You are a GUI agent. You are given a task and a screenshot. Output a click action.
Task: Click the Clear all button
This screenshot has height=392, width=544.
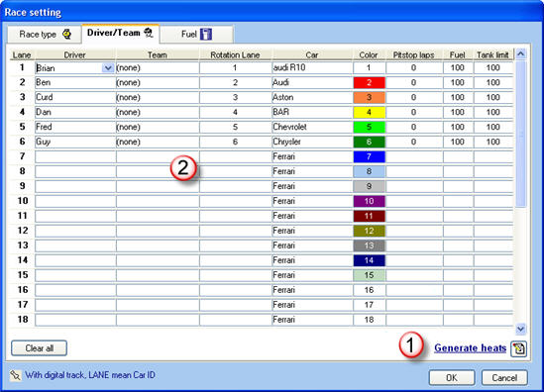(x=40, y=348)
